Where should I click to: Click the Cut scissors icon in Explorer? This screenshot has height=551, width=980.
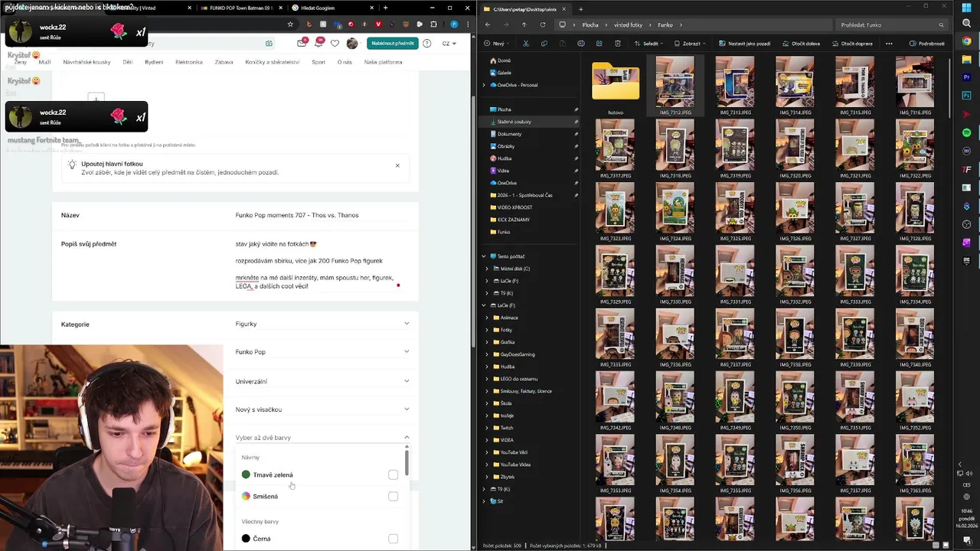click(x=526, y=44)
